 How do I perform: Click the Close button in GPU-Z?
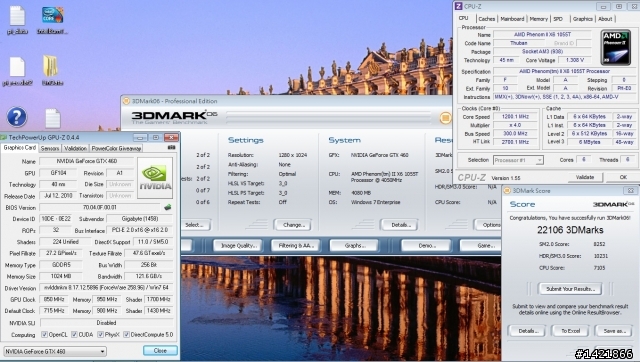click(x=160, y=351)
